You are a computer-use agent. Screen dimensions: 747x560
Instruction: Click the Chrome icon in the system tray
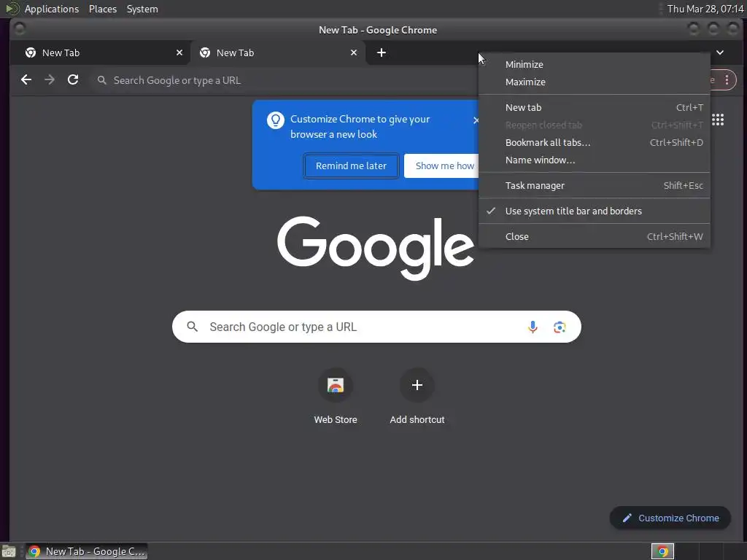tap(662, 551)
